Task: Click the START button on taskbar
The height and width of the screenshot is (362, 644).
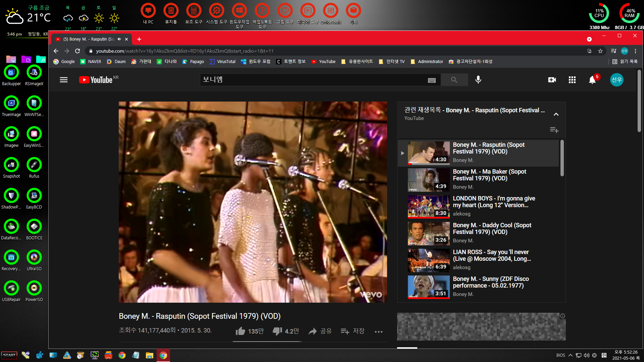Action: pos(9,355)
